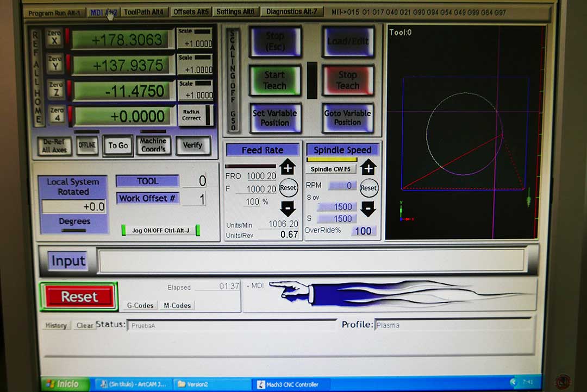Switch to the Diagnostics tab
Viewport: 587px width, 392px height.
click(x=291, y=11)
